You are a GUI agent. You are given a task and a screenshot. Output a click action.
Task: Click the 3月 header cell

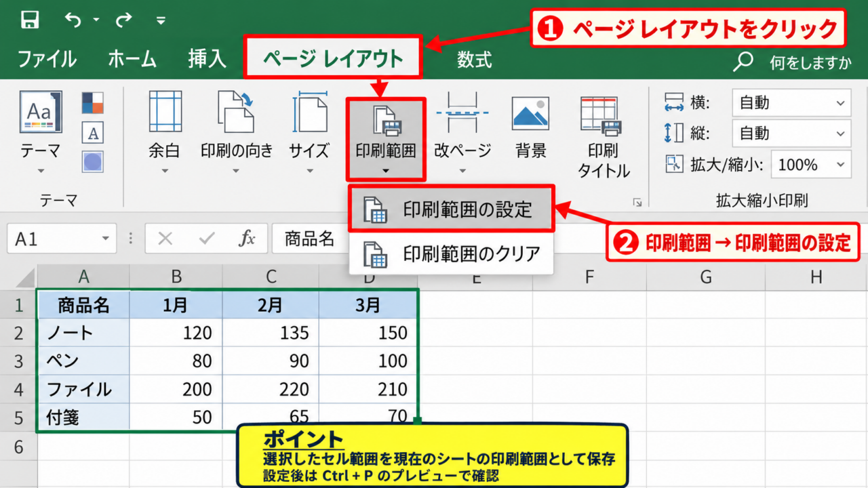[x=368, y=304]
